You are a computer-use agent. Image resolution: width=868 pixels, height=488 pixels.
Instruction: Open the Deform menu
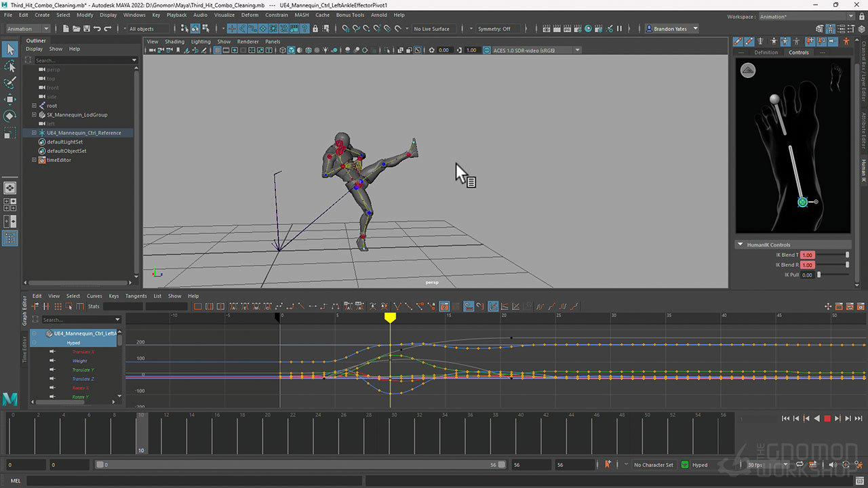pyautogui.click(x=250, y=15)
